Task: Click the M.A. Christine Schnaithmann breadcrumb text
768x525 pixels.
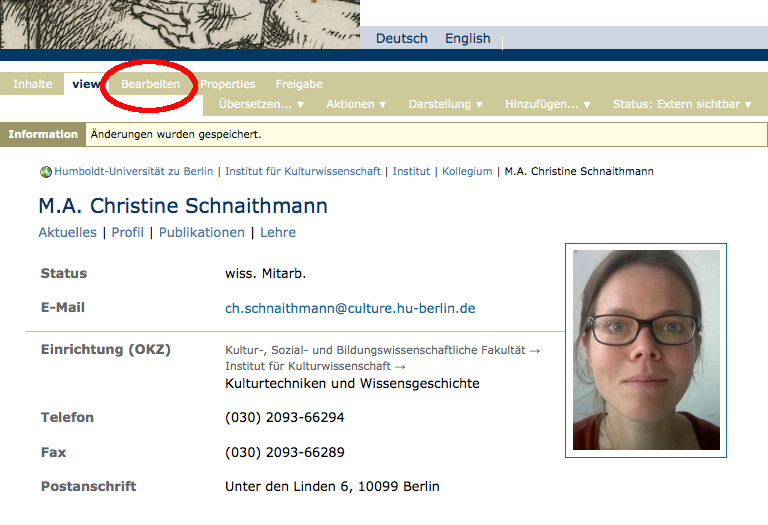Action: (x=579, y=171)
